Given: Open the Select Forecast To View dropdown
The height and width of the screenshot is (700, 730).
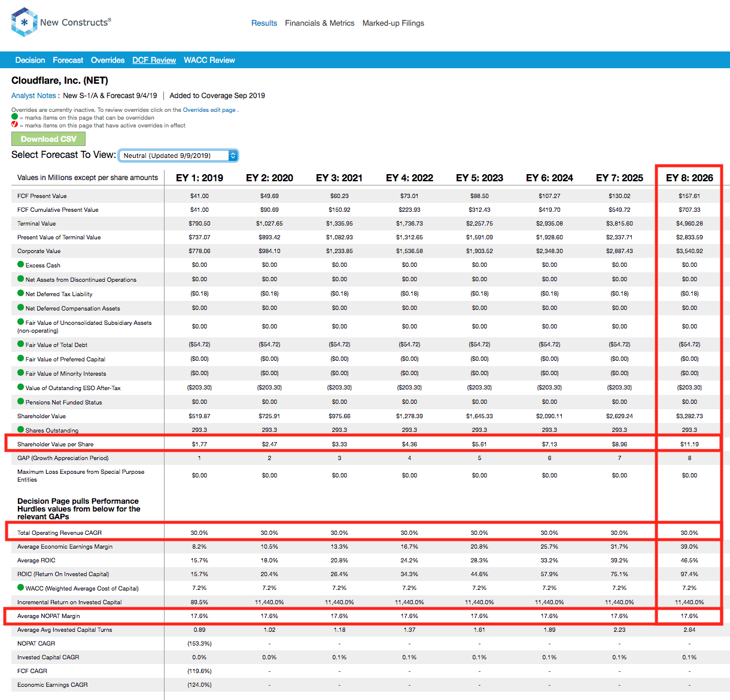Looking at the screenshot, I should (x=178, y=156).
